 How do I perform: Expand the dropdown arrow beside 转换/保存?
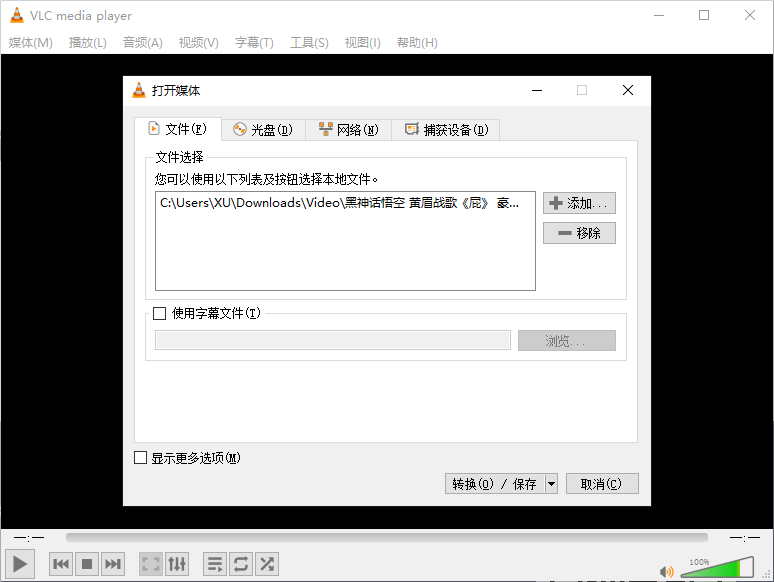pyautogui.click(x=551, y=484)
